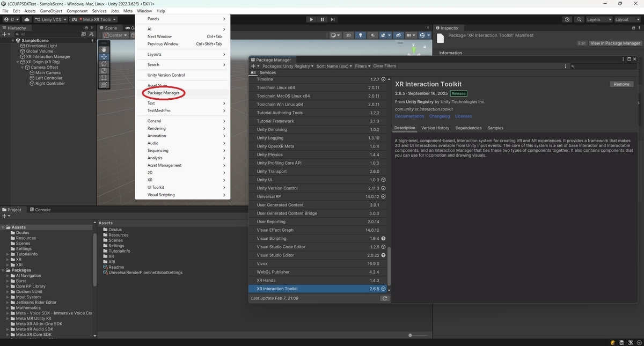Click Clear Filters button
This screenshot has height=346, width=644.
point(384,66)
